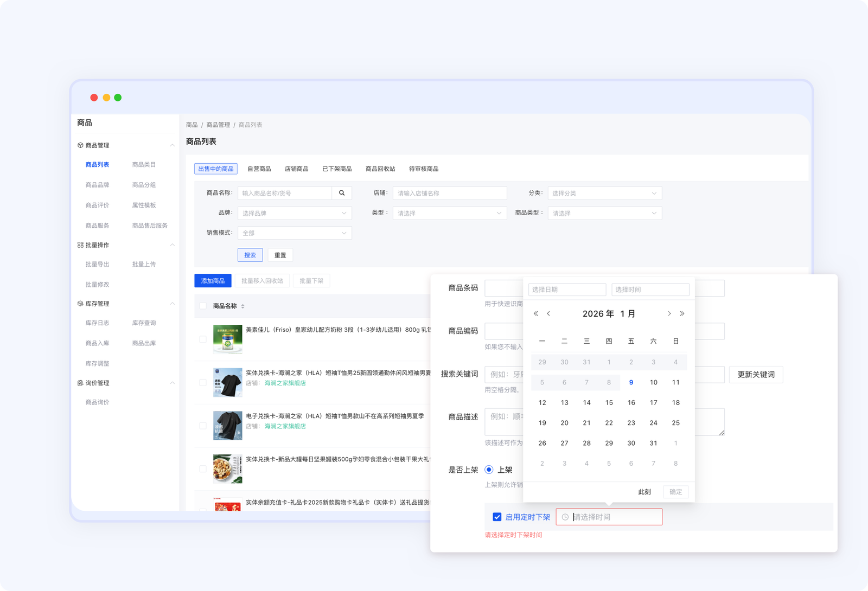Open the 品牌 brand dropdown

coord(295,214)
